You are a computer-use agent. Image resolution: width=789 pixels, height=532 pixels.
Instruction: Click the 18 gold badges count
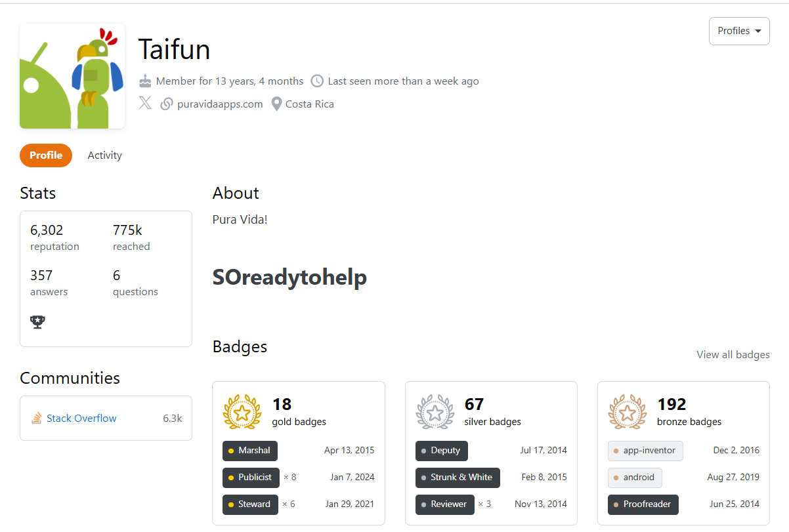pos(282,404)
